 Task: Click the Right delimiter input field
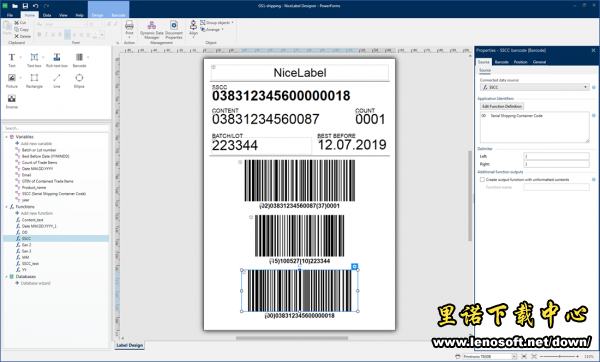tap(556, 164)
